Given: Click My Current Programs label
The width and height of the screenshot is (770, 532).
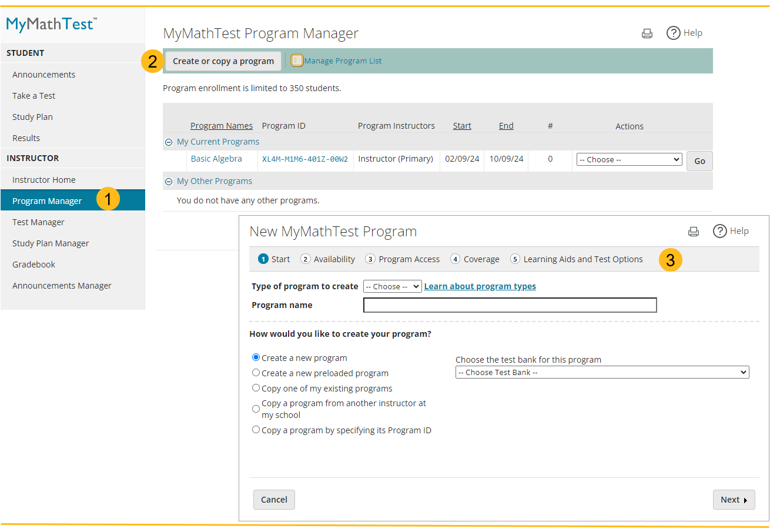Looking at the screenshot, I should tap(218, 142).
